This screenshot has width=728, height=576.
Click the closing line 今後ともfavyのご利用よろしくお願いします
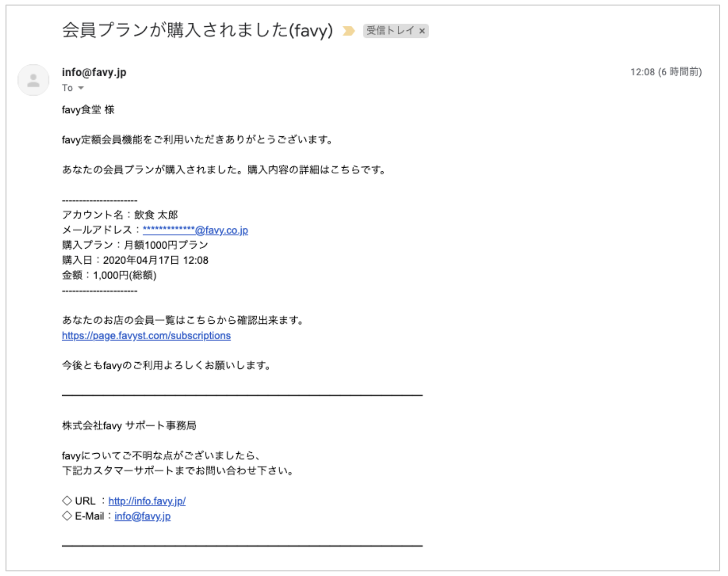pos(166,365)
